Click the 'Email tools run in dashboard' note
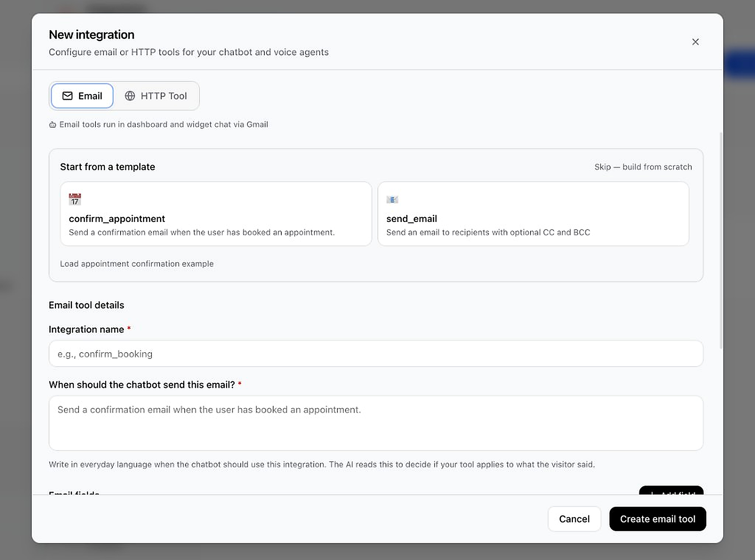This screenshot has height=560, width=755. tap(164, 125)
